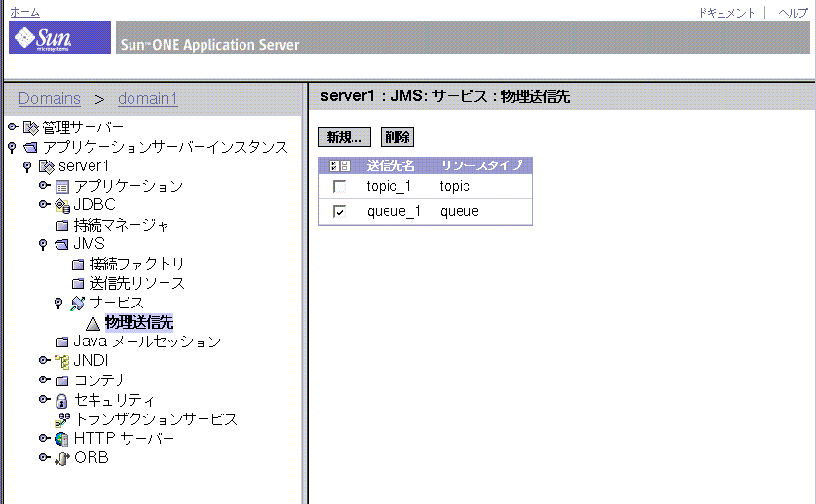
Task: Click the 接続ファクトリ folder icon
Action: tap(78, 265)
